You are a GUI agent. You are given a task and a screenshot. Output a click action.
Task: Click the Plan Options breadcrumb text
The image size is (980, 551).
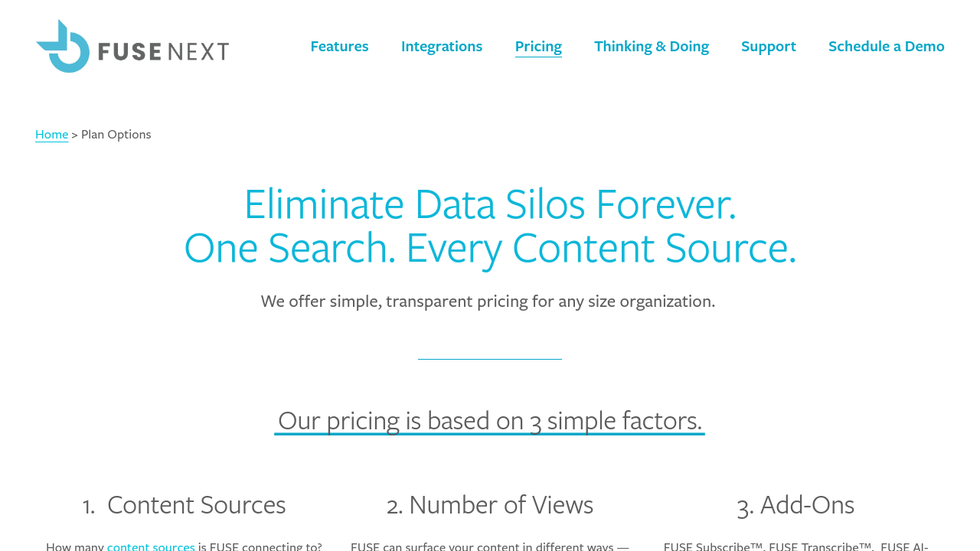tap(116, 135)
